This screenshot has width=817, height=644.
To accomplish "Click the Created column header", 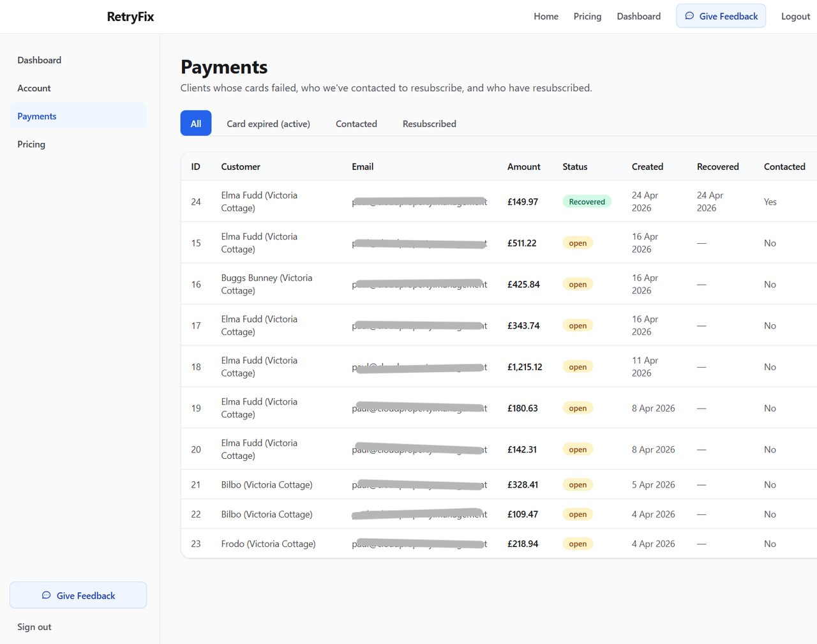I will click(647, 167).
